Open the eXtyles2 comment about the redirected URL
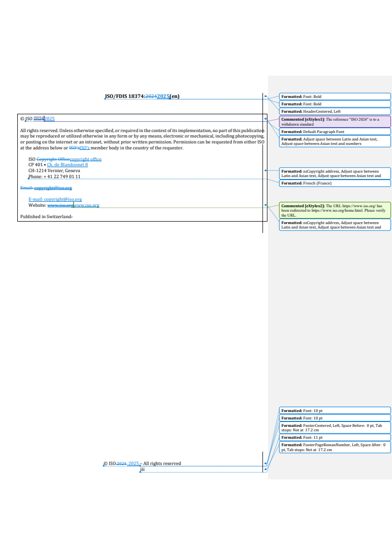The image size is (392, 555). 335,210
